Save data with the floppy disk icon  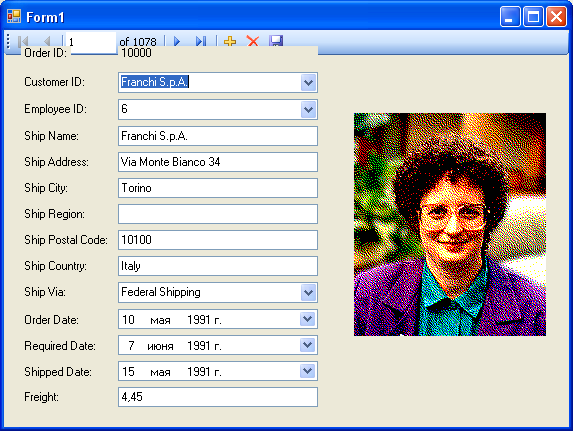(x=276, y=41)
